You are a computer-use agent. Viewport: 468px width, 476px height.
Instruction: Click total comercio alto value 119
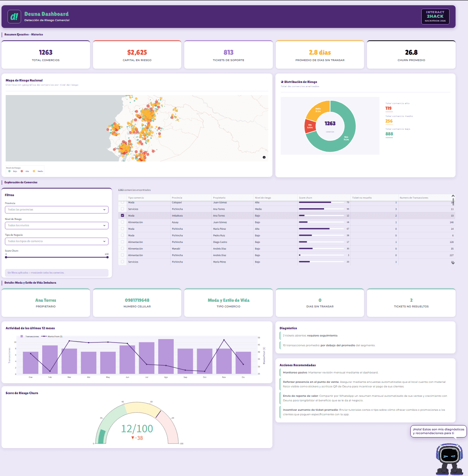(388, 108)
